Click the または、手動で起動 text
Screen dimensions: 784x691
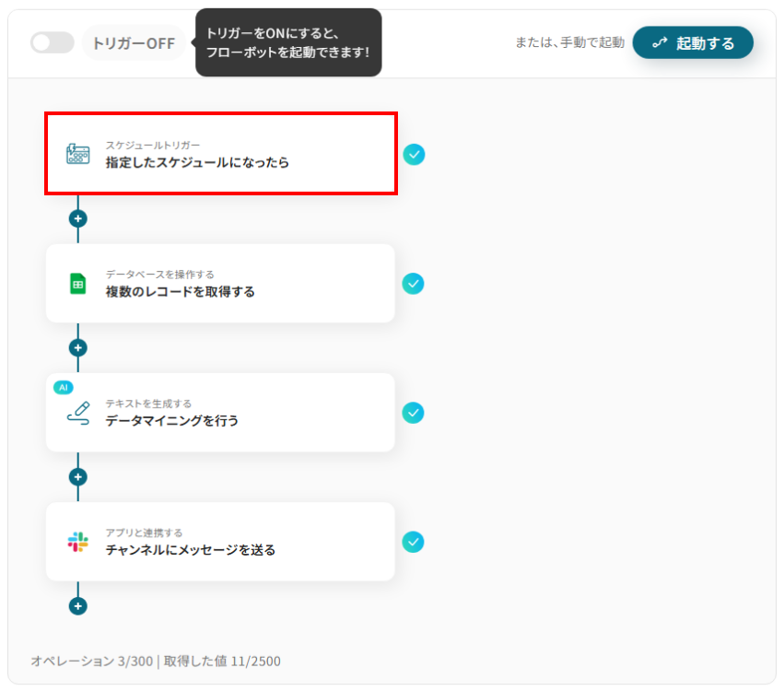(x=570, y=42)
